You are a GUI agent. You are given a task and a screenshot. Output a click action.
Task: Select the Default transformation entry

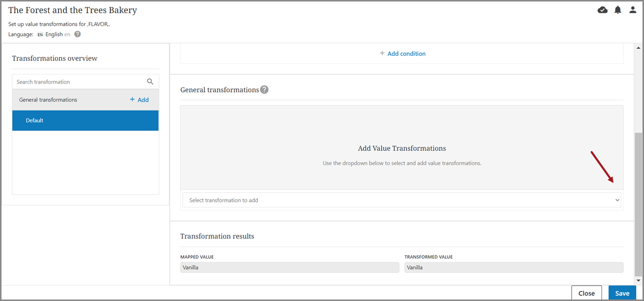point(85,120)
